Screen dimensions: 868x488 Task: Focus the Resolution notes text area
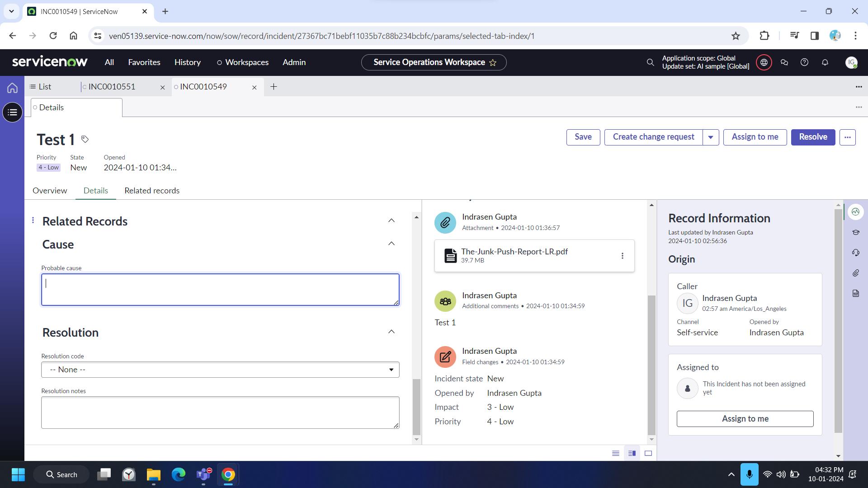coord(220,413)
